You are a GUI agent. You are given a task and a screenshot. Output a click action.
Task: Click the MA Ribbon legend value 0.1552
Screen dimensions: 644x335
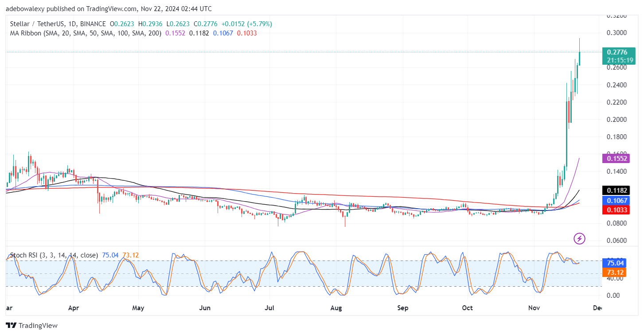point(175,33)
